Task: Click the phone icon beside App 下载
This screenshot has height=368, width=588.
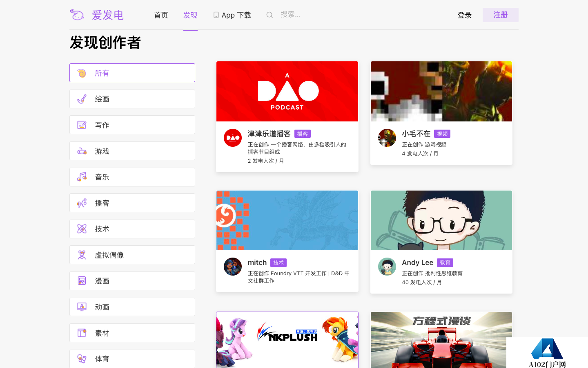Action: tap(216, 15)
